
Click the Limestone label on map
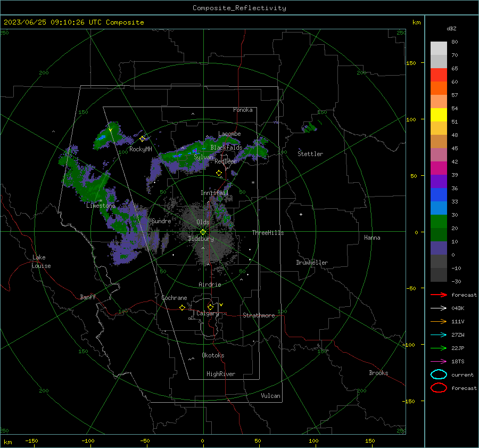pos(101,206)
